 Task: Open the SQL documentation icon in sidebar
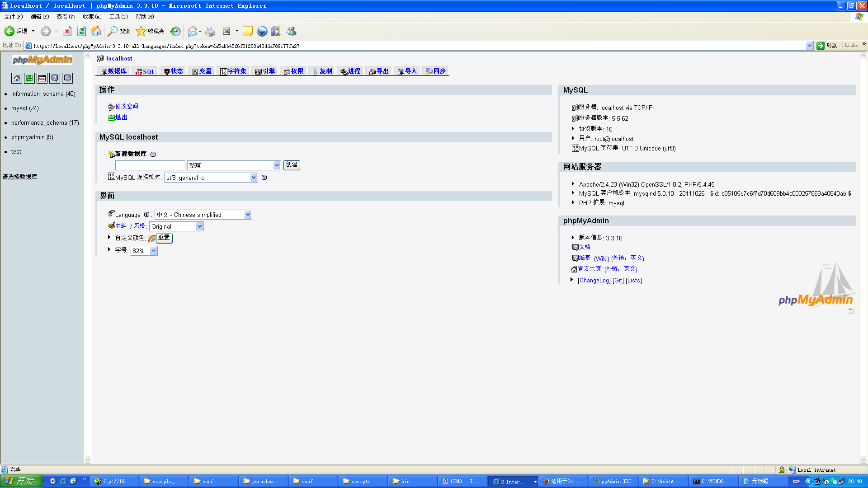tap(67, 78)
